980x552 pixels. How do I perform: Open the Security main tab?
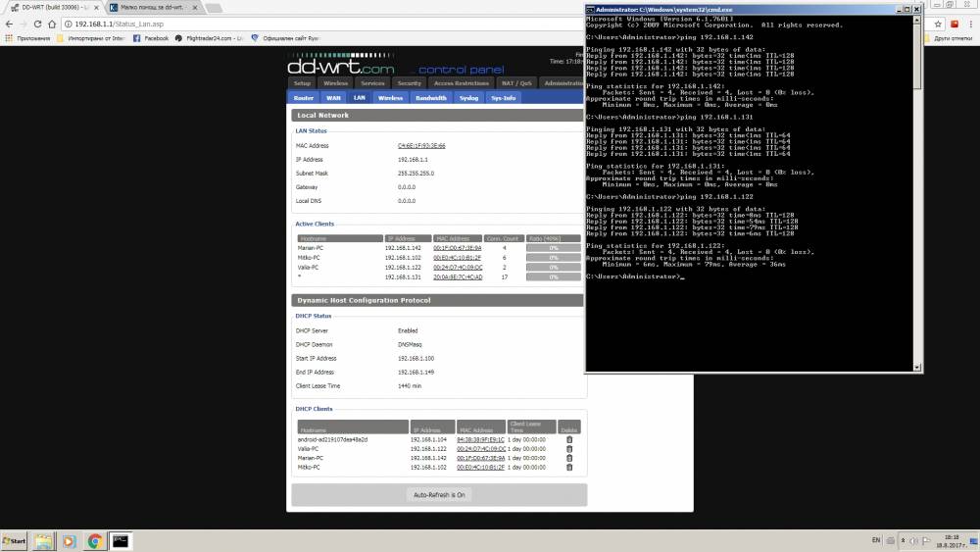coord(410,83)
